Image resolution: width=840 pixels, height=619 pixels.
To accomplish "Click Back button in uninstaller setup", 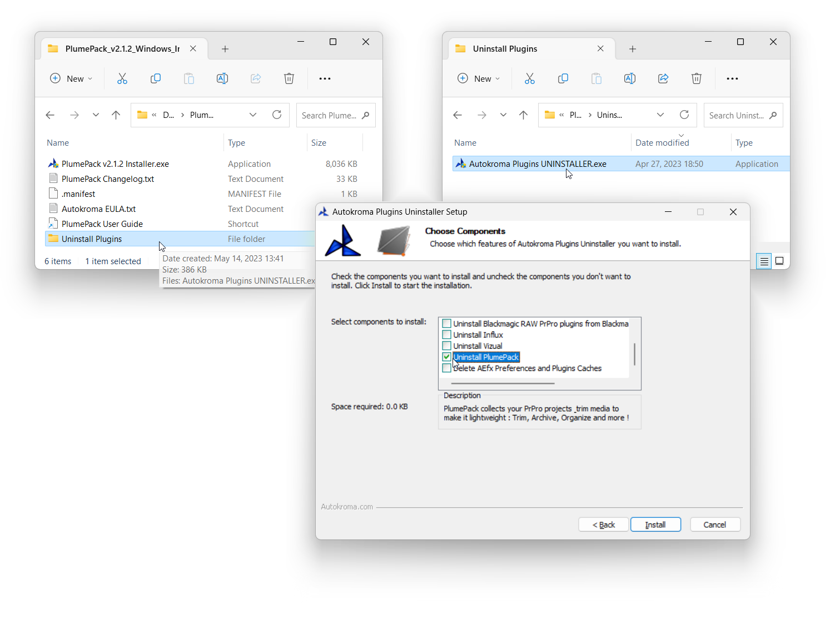I will (603, 524).
